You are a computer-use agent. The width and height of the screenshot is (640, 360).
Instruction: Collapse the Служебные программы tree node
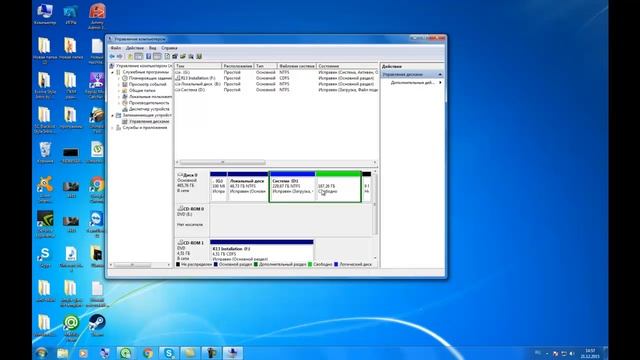[113, 72]
